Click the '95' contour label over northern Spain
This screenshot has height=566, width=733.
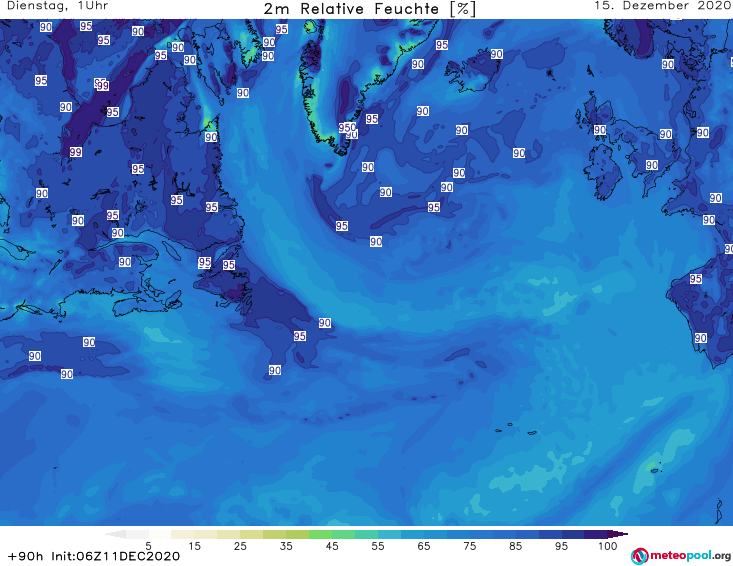(696, 279)
